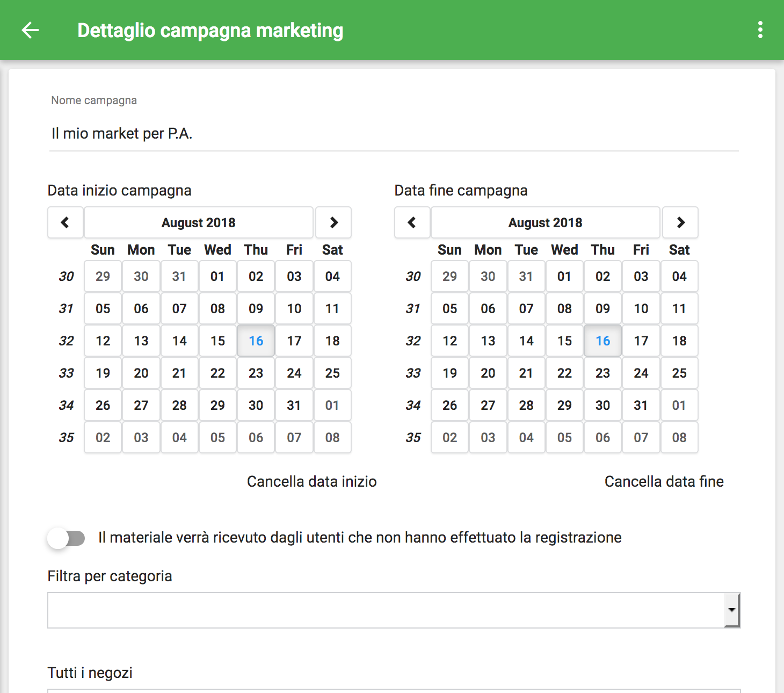Open the three-dot overflow menu

[x=760, y=30]
